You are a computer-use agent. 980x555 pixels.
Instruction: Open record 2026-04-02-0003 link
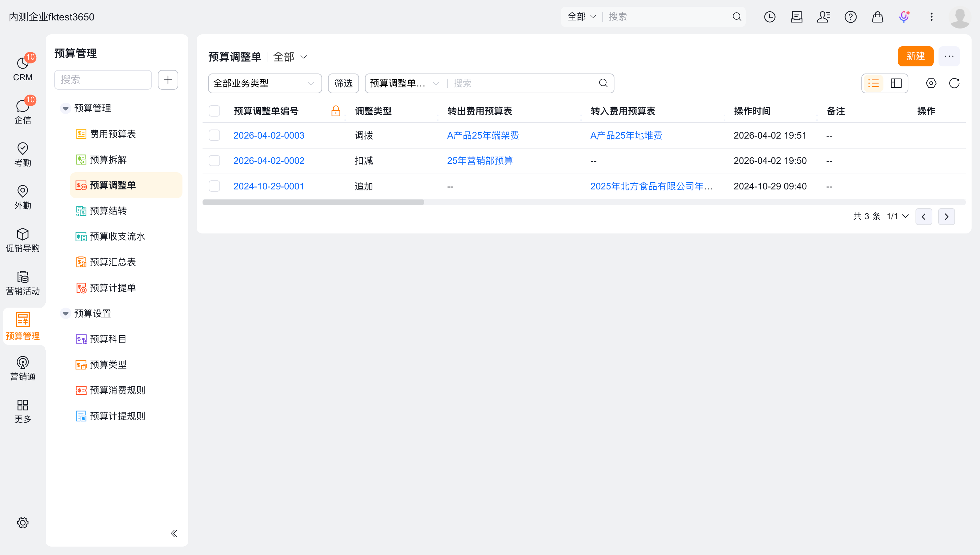click(269, 135)
